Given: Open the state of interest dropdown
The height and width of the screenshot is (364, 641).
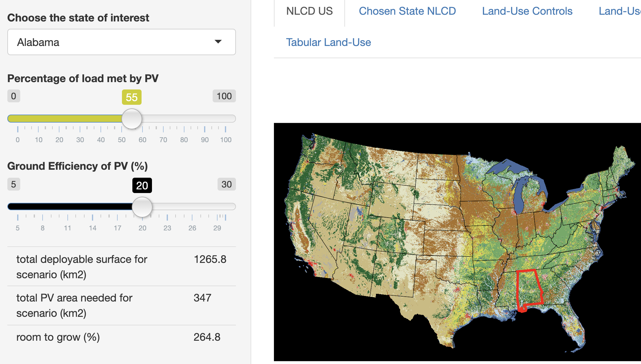Looking at the screenshot, I should (122, 42).
